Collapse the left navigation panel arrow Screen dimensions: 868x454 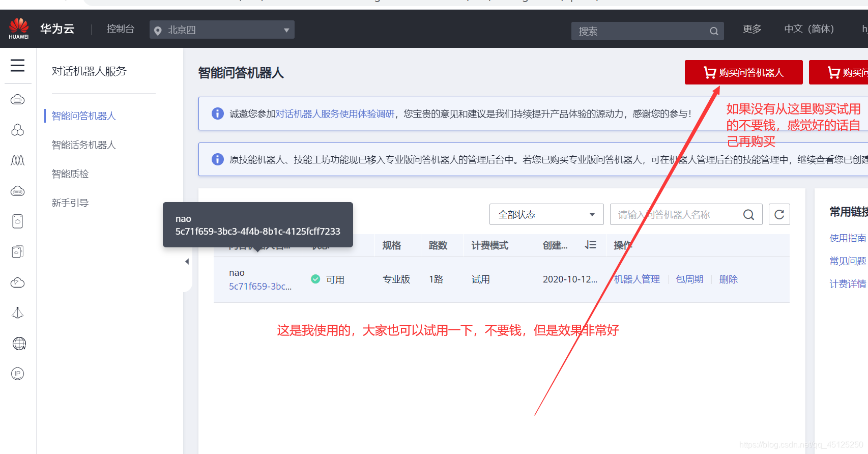[x=187, y=261]
